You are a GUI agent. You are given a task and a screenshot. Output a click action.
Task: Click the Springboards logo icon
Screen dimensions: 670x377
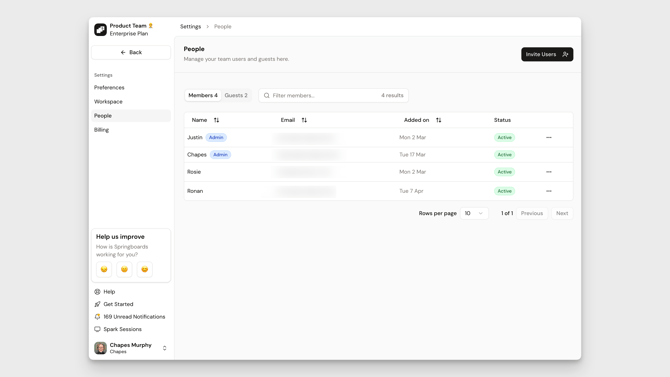[100, 29]
